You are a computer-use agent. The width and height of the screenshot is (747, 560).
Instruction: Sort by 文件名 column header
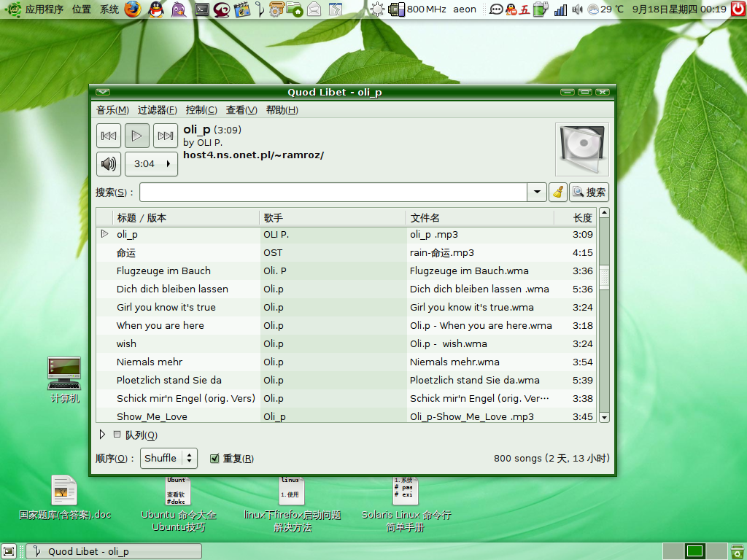coord(480,218)
